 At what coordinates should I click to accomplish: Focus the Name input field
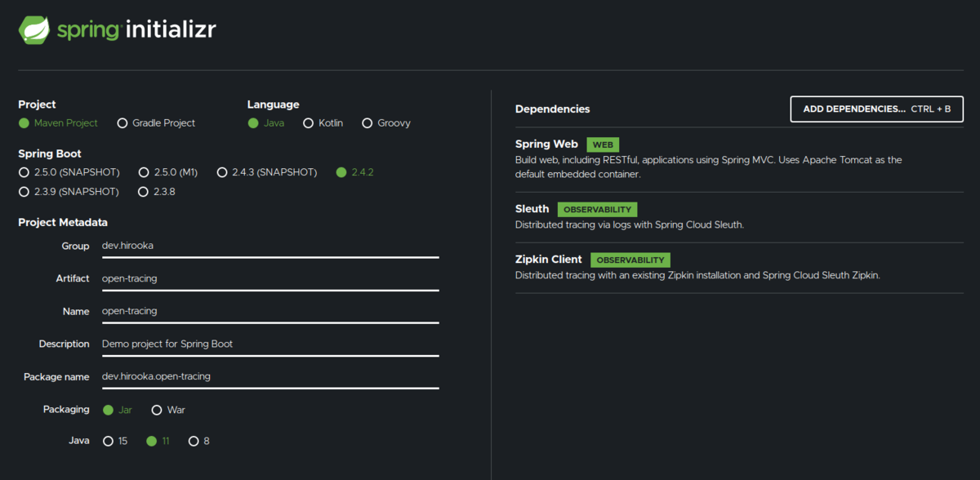point(269,311)
